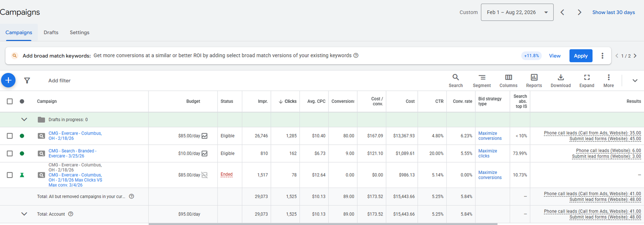Open the Search tool in table toolbar
This screenshot has height=225, width=644.
pyautogui.click(x=456, y=80)
